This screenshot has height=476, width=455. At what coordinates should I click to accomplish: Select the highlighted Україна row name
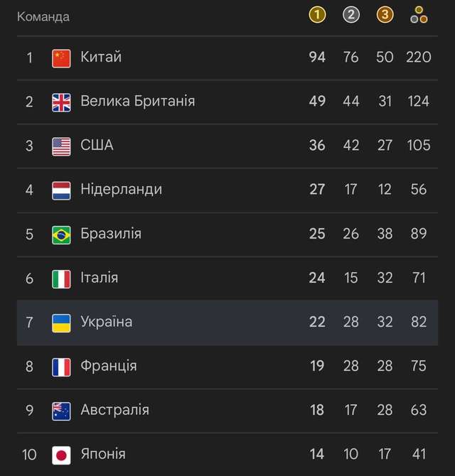(x=106, y=322)
